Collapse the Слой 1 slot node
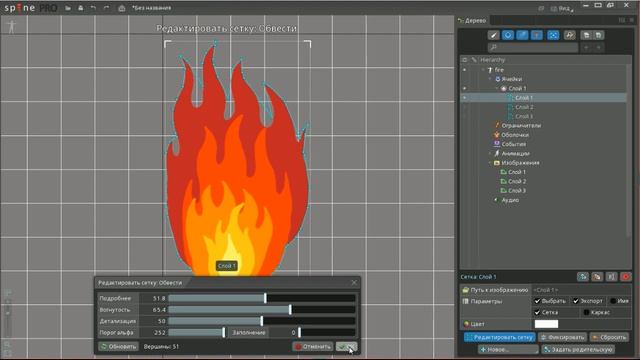The width and height of the screenshot is (640, 360). pyautogui.click(x=497, y=88)
